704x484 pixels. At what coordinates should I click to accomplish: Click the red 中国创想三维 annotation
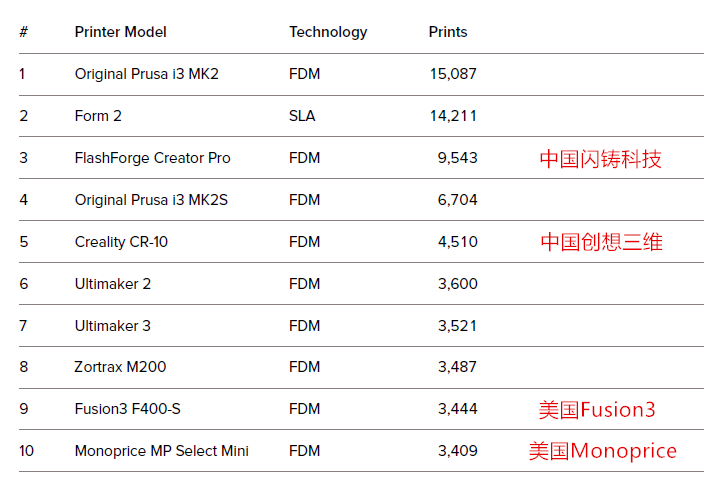[601, 242]
